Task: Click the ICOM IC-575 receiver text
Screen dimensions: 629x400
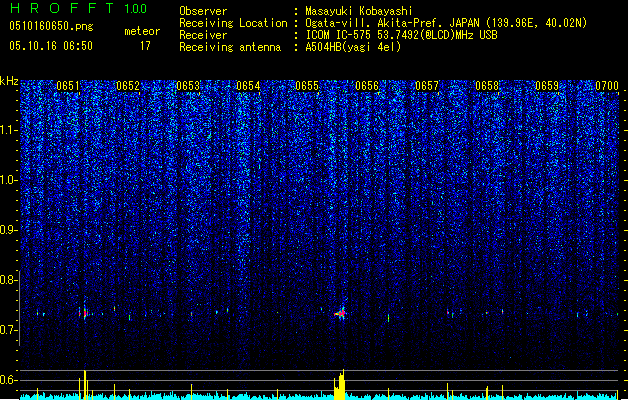Action: [401, 35]
